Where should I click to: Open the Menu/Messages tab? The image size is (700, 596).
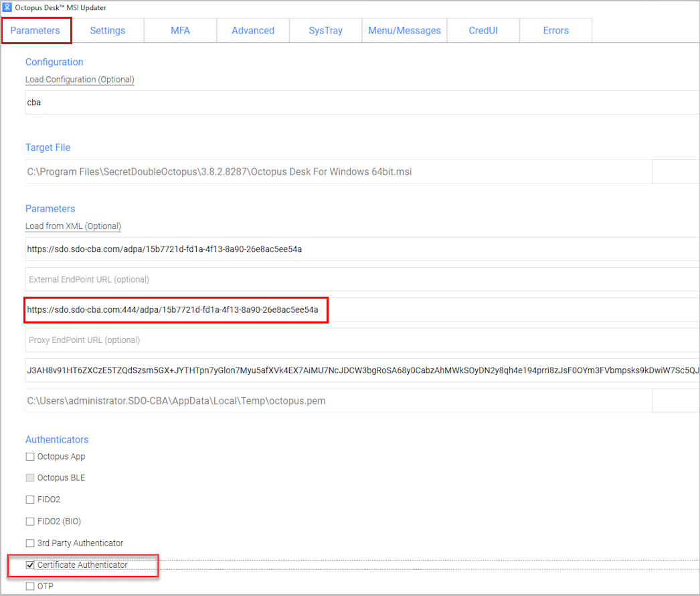(x=404, y=30)
